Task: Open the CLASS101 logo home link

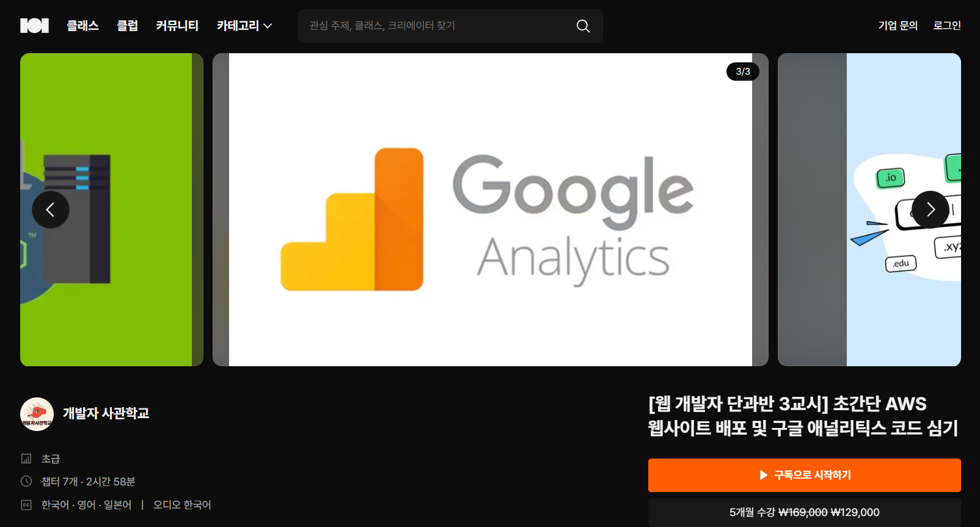Action: click(34, 26)
